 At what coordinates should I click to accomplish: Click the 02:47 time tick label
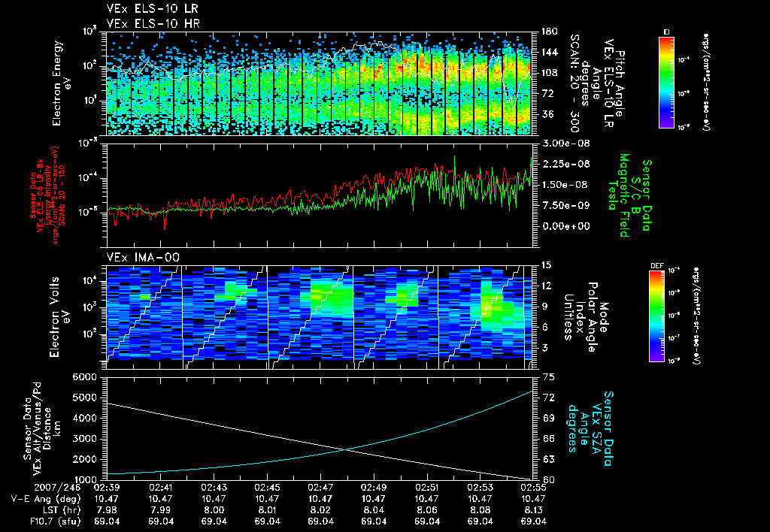click(x=320, y=488)
